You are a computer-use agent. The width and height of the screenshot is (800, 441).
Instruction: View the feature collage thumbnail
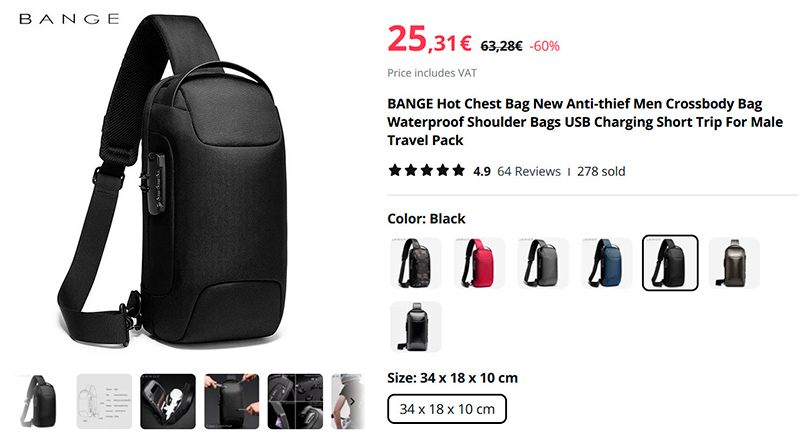click(x=295, y=401)
